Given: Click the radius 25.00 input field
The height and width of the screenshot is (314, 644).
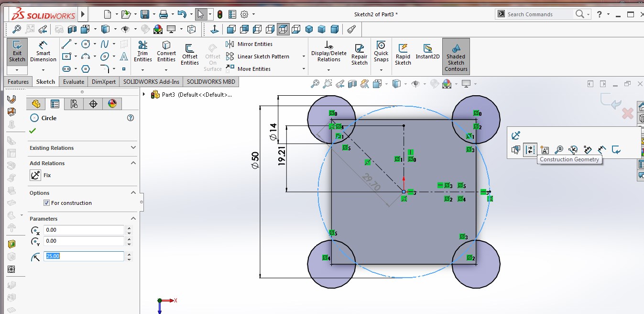Looking at the screenshot, I should 84,256.
